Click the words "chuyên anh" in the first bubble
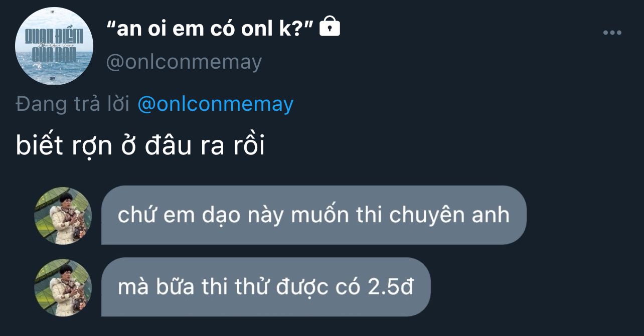 pyautogui.click(x=449, y=216)
